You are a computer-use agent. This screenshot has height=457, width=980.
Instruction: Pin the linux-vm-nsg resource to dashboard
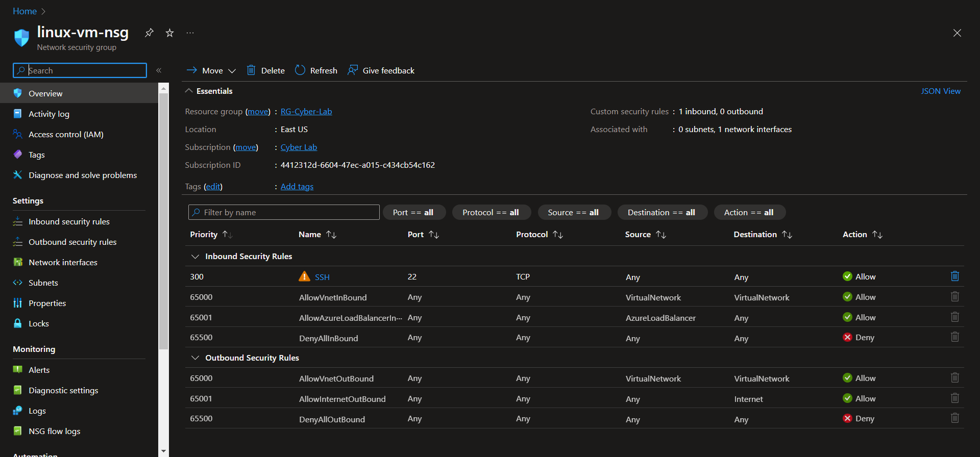pos(149,33)
